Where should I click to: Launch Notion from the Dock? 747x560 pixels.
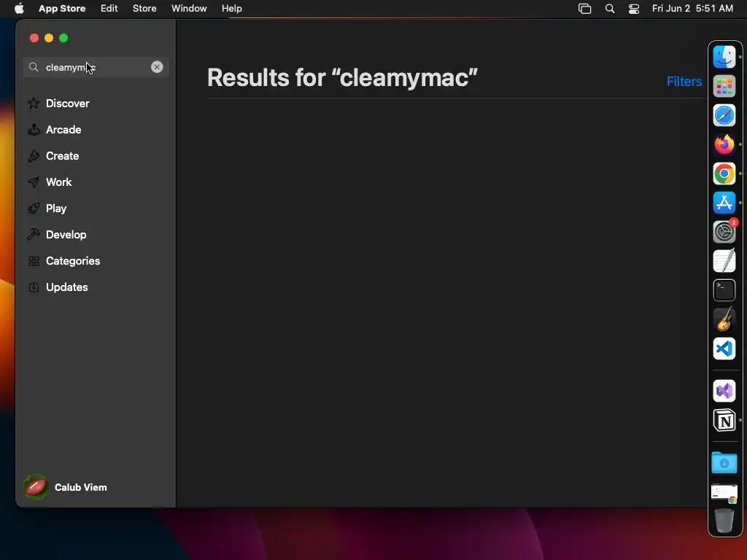coord(724,421)
